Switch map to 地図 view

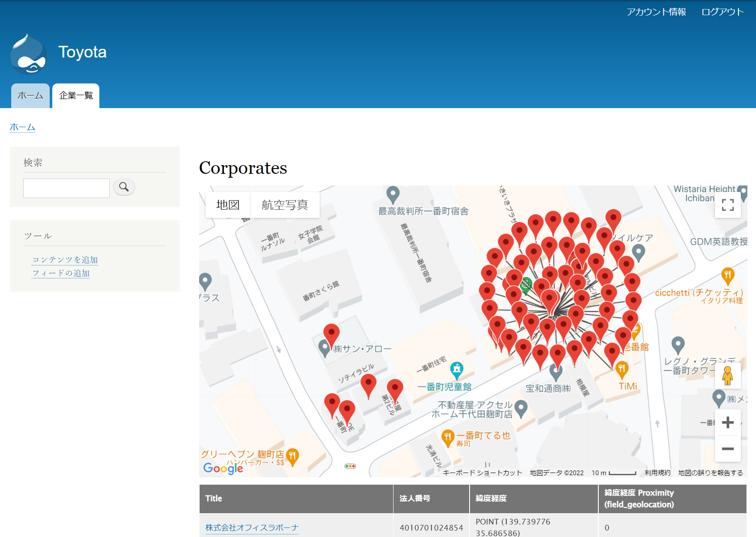click(x=228, y=205)
